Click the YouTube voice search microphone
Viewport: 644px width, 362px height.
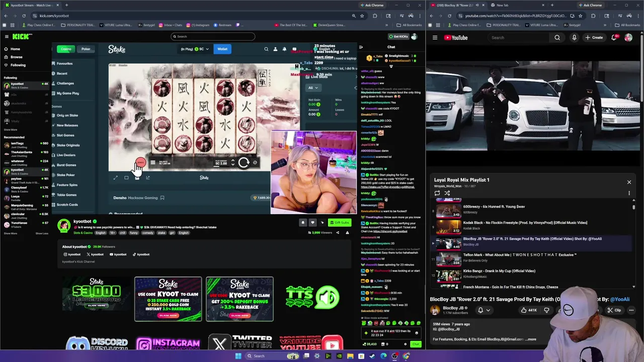pyautogui.click(x=574, y=38)
